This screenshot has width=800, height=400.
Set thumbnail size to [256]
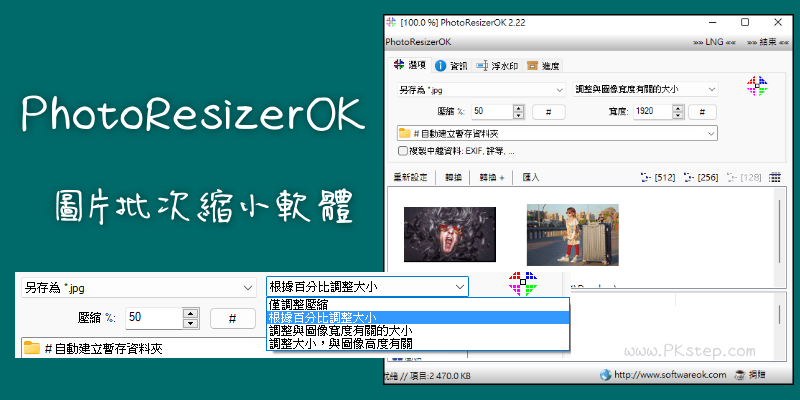(701, 178)
